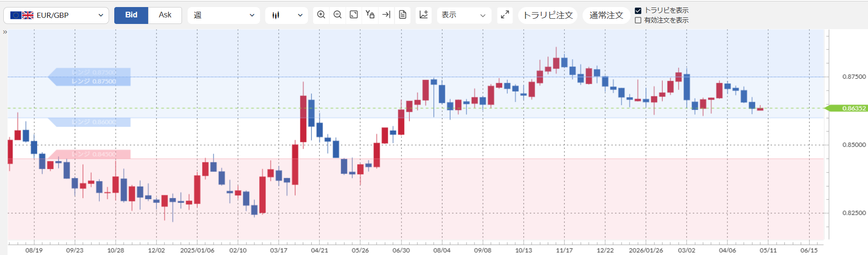Click the 通常注文 button

pyautogui.click(x=606, y=15)
